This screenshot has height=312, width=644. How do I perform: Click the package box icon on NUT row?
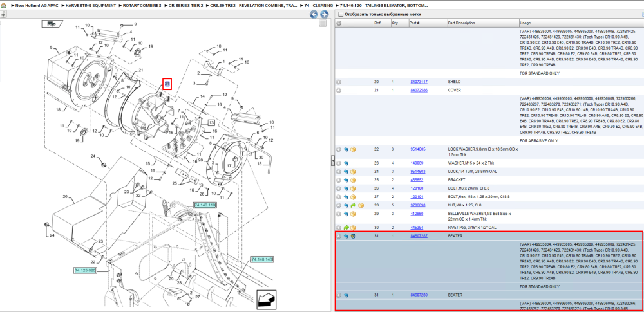361,205
